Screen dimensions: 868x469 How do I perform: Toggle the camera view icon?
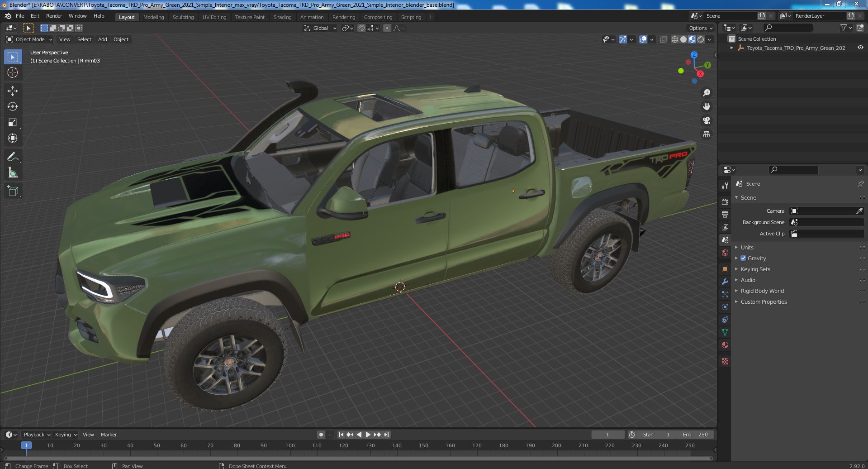coord(706,120)
